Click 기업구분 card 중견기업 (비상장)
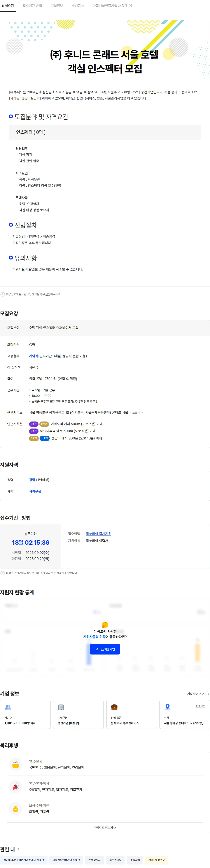Image resolution: width=210 pixels, height=868 pixels. [78, 714]
